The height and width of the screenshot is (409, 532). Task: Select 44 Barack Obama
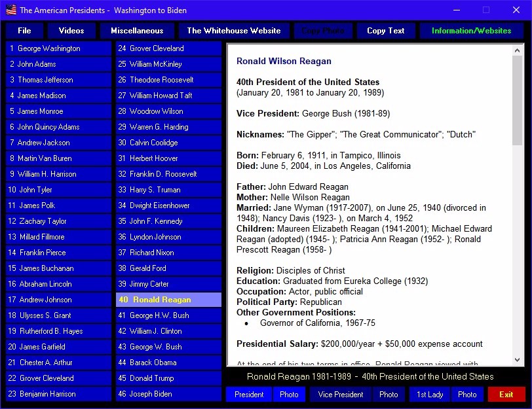[x=168, y=363]
